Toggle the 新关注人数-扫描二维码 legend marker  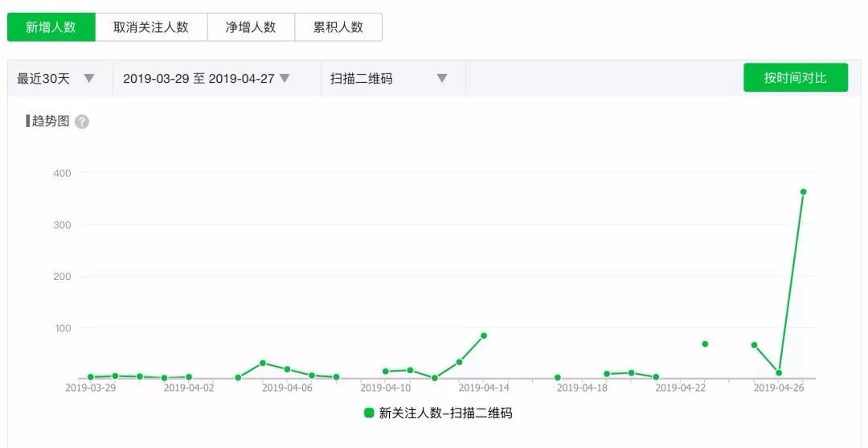369,413
